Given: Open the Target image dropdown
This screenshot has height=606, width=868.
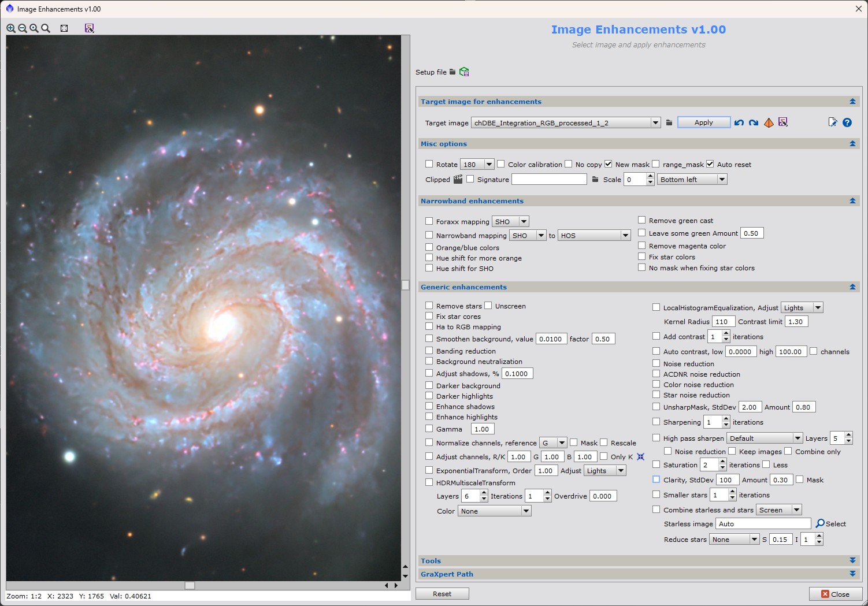Looking at the screenshot, I should coord(655,122).
